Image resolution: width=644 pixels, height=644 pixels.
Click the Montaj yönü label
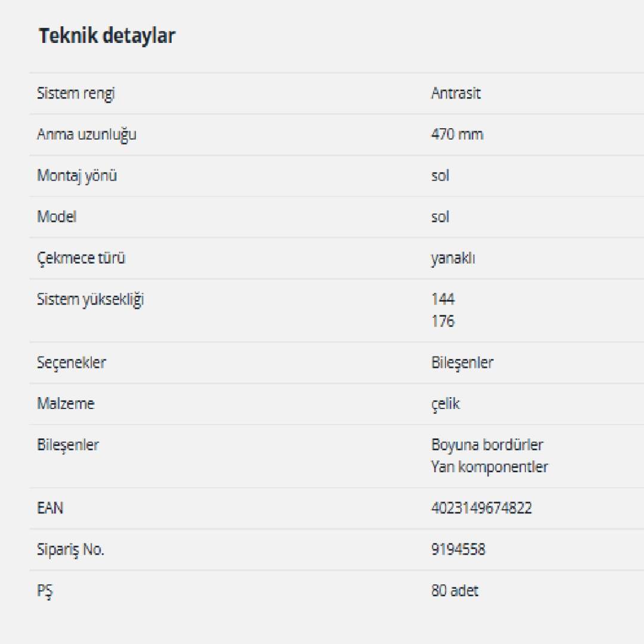tap(77, 176)
